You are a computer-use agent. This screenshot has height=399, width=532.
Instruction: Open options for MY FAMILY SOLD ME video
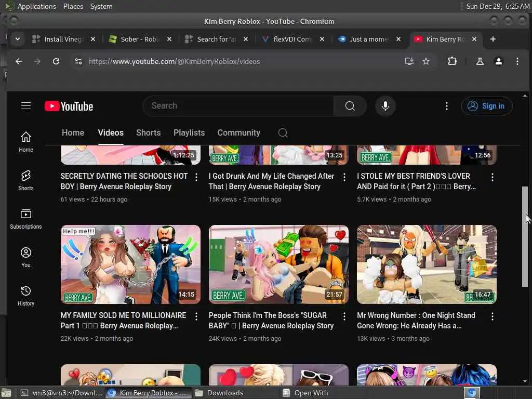point(196,316)
